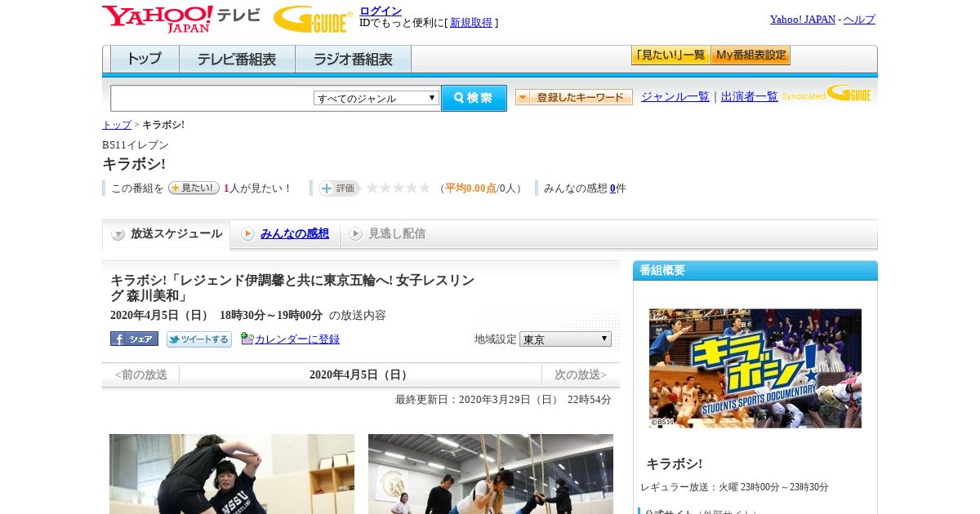Open the Yahoo! JAPAN TV logo

[x=181, y=19]
